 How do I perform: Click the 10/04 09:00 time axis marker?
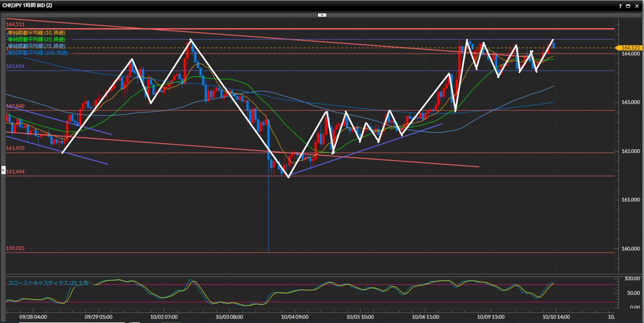point(294,317)
